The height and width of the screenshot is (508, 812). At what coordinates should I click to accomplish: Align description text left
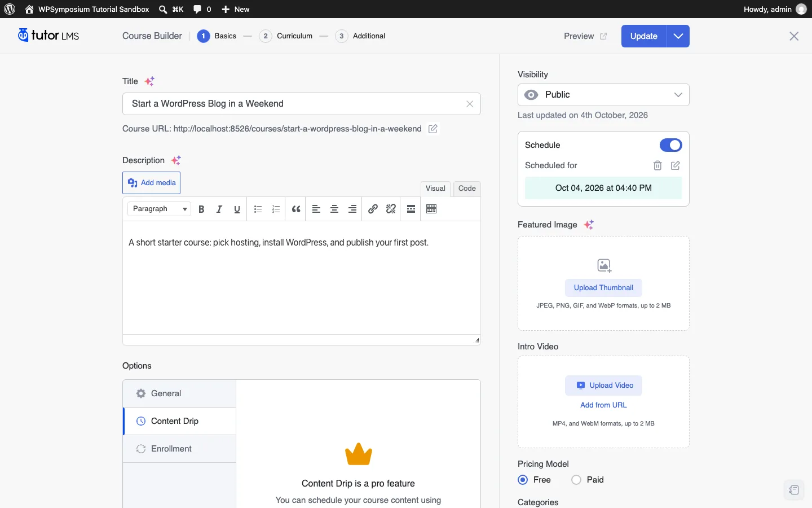[316, 209]
